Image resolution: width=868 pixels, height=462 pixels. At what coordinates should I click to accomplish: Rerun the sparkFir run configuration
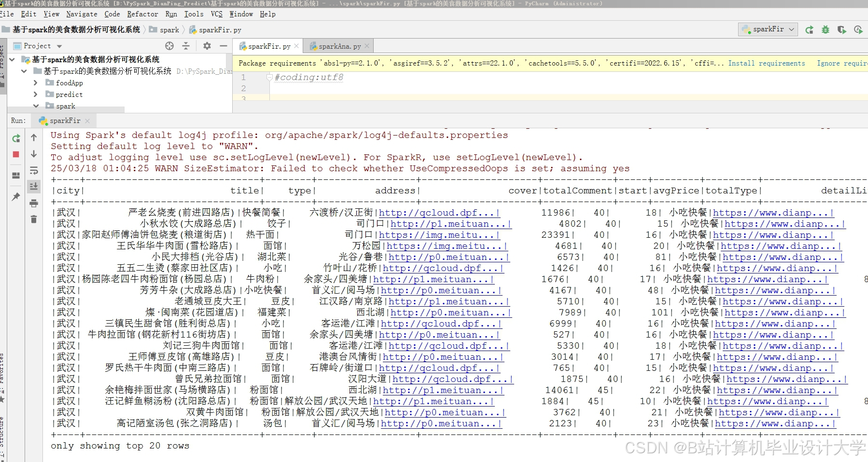click(x=16, y=137)
